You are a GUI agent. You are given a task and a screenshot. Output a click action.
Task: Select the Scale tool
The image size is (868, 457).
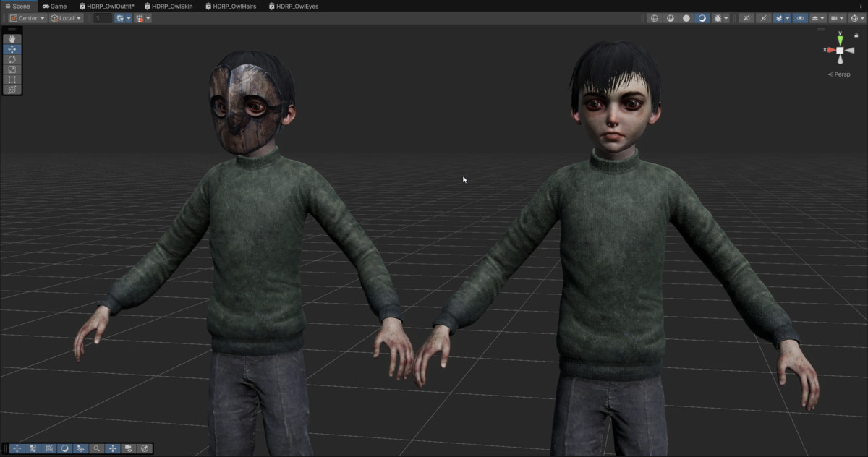tap(12, 69)
